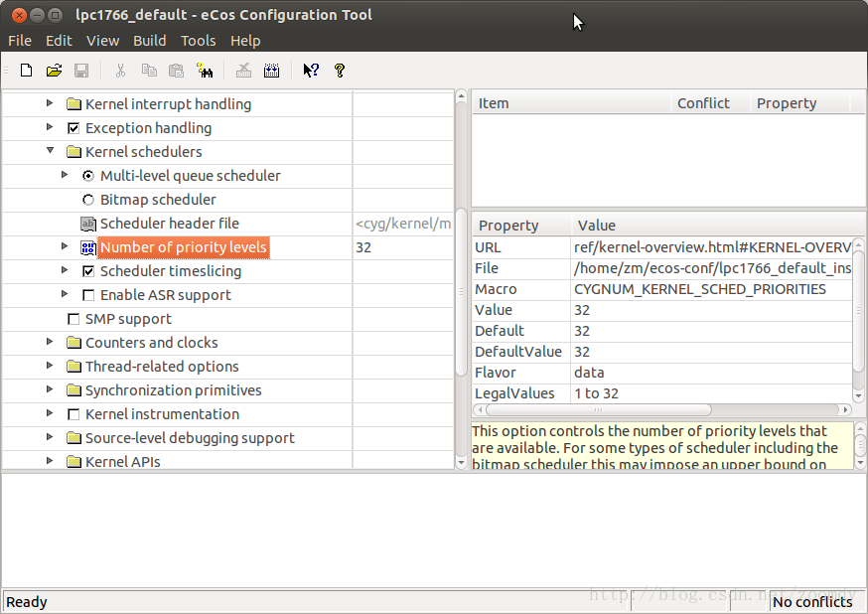Image resolution: width=868 pixels, height=614 pixels.
Task: Click the properties horizontal scroll-right arrow
Action: (x=846, y=410)
